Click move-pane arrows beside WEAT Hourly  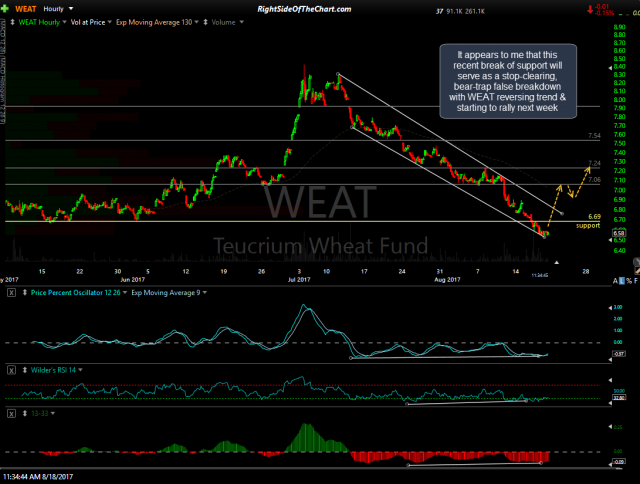(x=12, y=22)
